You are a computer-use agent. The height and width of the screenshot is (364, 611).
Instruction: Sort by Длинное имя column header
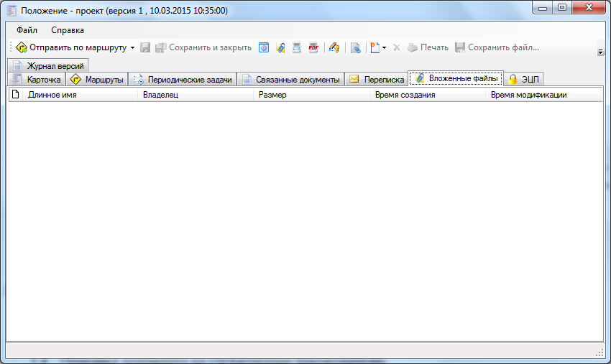coord(81,95)
